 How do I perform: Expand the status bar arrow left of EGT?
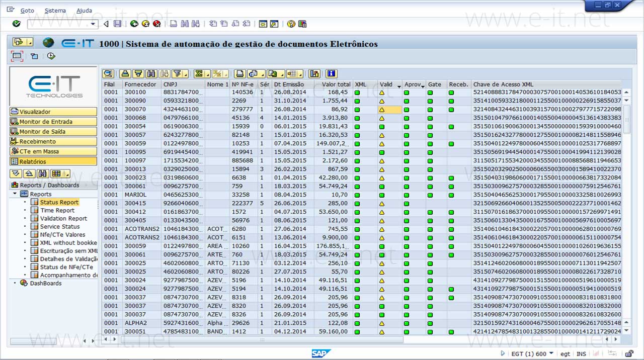(503, 353)
